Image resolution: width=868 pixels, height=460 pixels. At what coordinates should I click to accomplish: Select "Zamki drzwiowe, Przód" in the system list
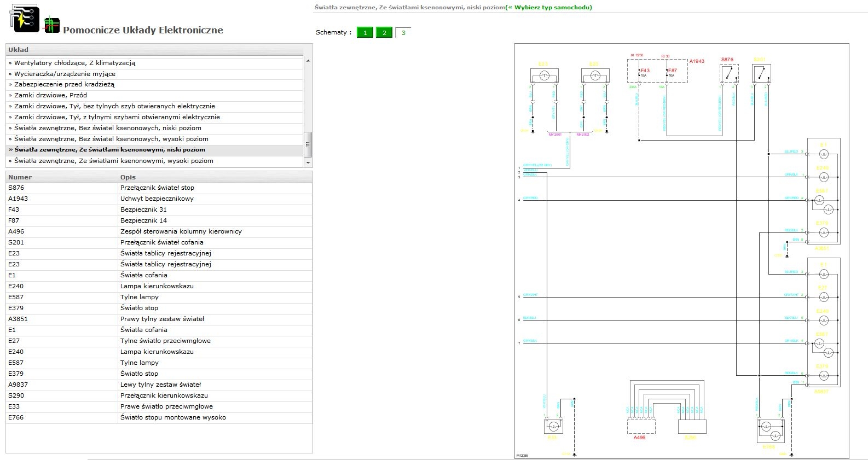50,95
